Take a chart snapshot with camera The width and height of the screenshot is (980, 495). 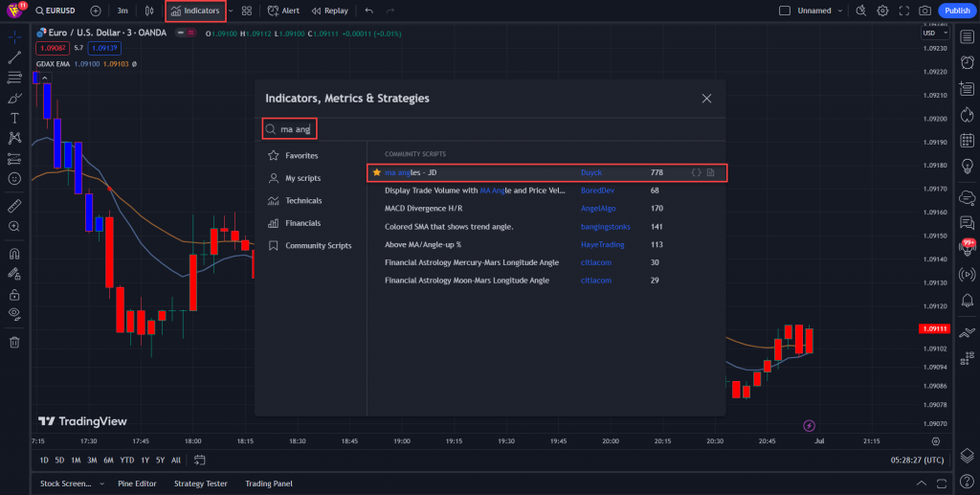click(925, 11)
